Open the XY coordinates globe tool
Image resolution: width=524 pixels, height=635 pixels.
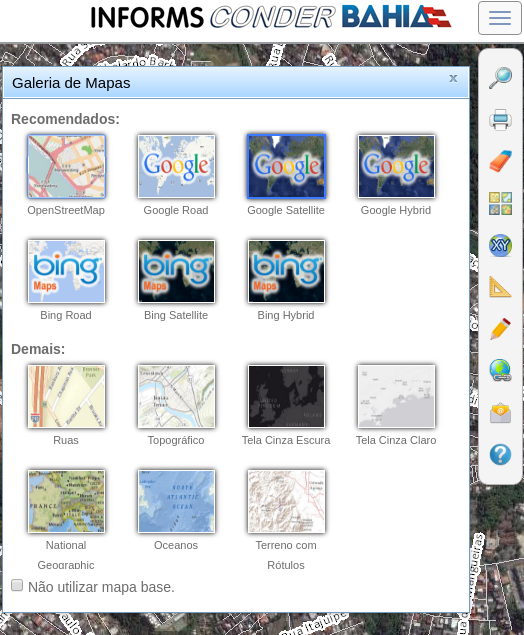click(x=500, y=245)
